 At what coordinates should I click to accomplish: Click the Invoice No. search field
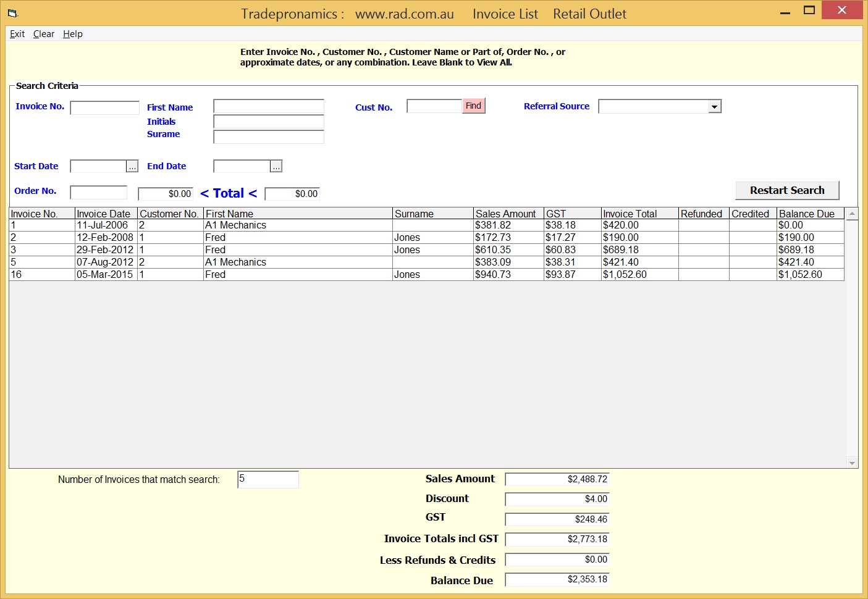[x=105, y=108]
